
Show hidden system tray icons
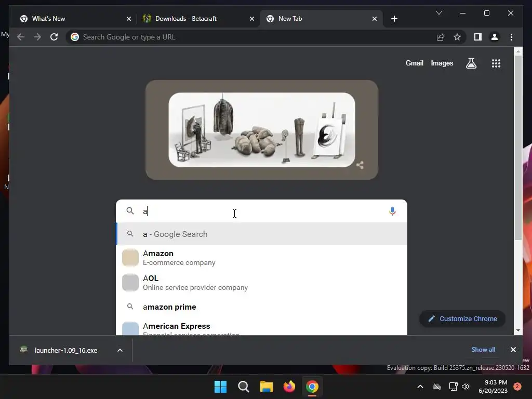pos(420,387)
